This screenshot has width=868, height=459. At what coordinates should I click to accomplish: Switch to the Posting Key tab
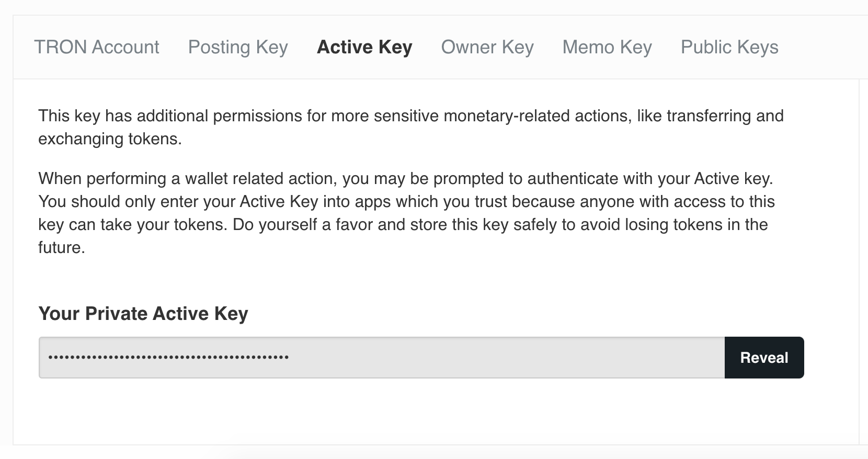tap(238, 47)
